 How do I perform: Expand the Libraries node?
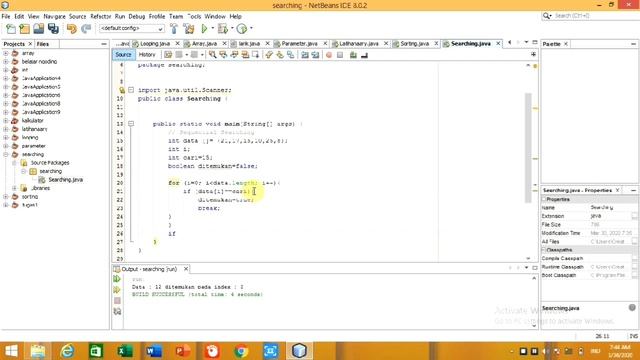pos(14,188)
